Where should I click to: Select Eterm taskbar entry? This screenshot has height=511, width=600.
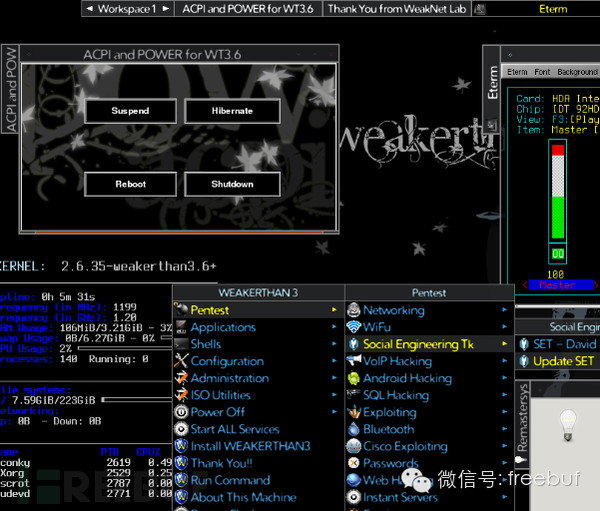[536, 9]
